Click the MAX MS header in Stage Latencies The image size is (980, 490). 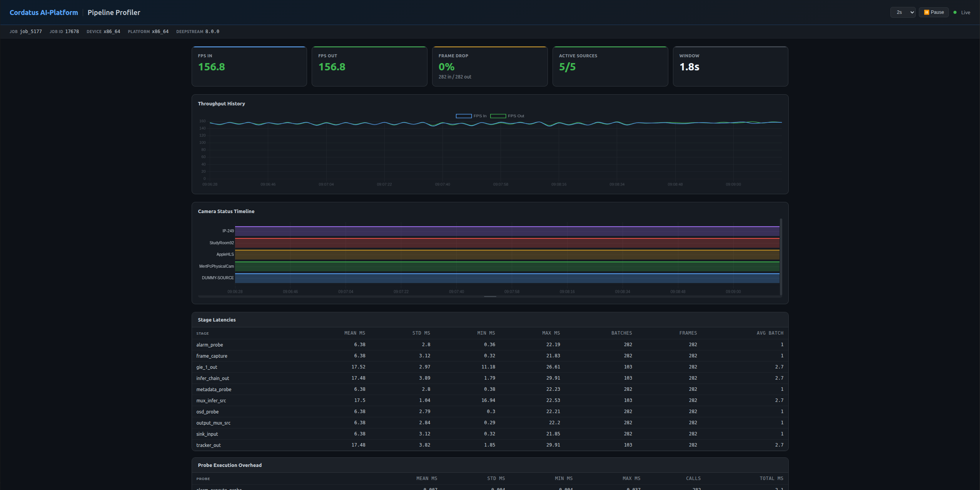[551, 333]
